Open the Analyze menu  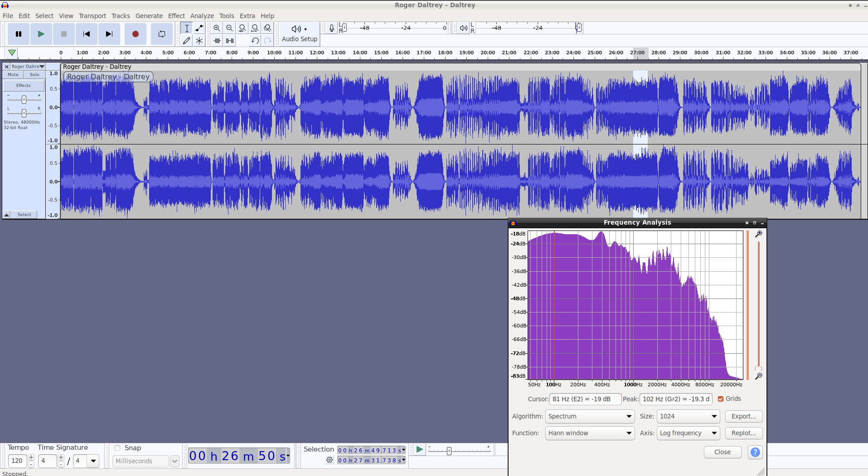202,16
